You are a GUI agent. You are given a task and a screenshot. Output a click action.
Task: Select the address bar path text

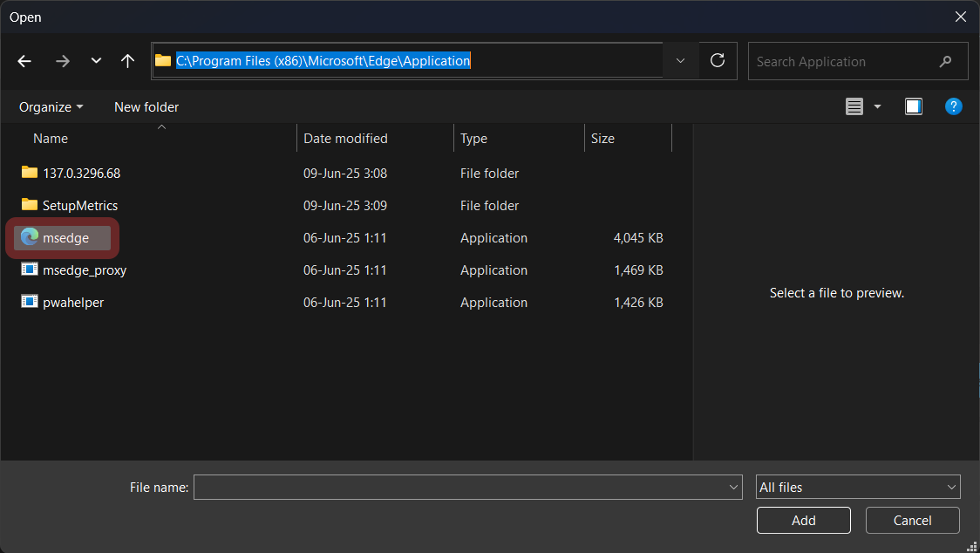tap(323, 61)
